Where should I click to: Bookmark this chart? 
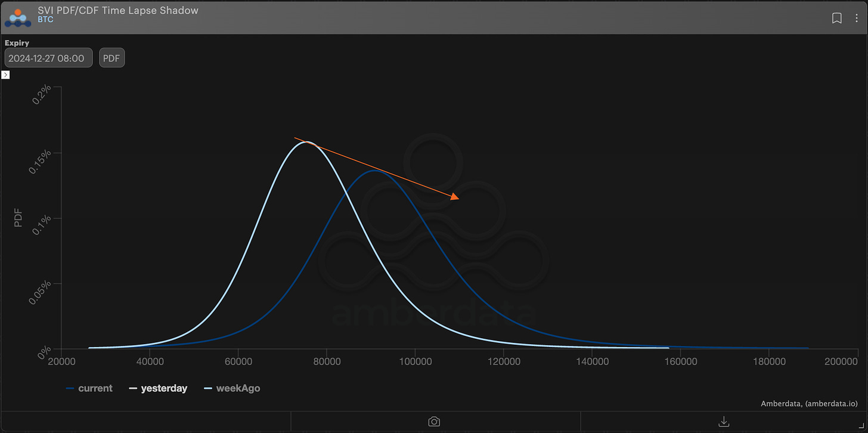[837, 18]
